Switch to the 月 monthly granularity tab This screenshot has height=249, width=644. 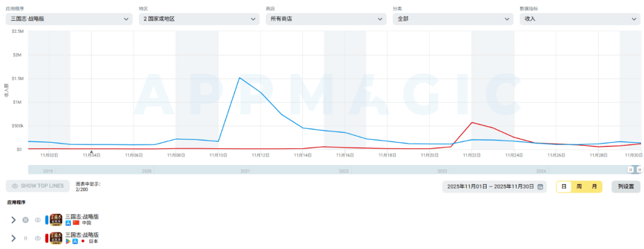pos(594,186)
